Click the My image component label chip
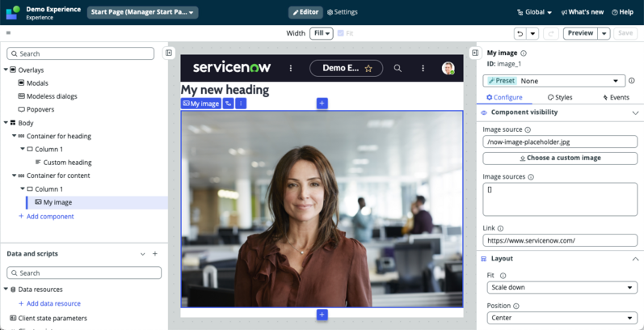The height and width of the screenshot is (330, 644). (x=201, y=104)
